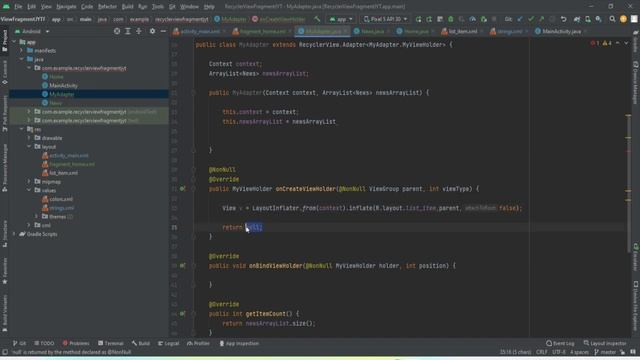Click the override gutter icon beside onCreateViewHolder
This screenshot has height=360, width=640.
pyautogui.click(x=182, y=189)
